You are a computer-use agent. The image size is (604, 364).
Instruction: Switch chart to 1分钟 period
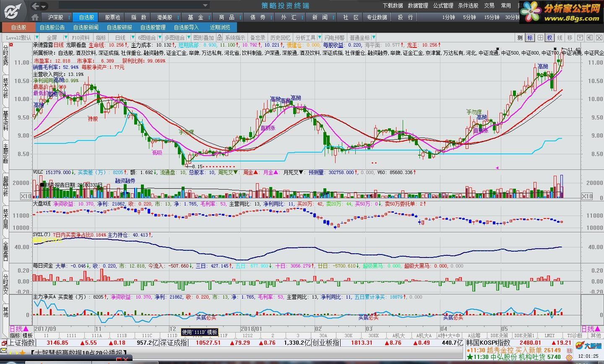[448, 17]
